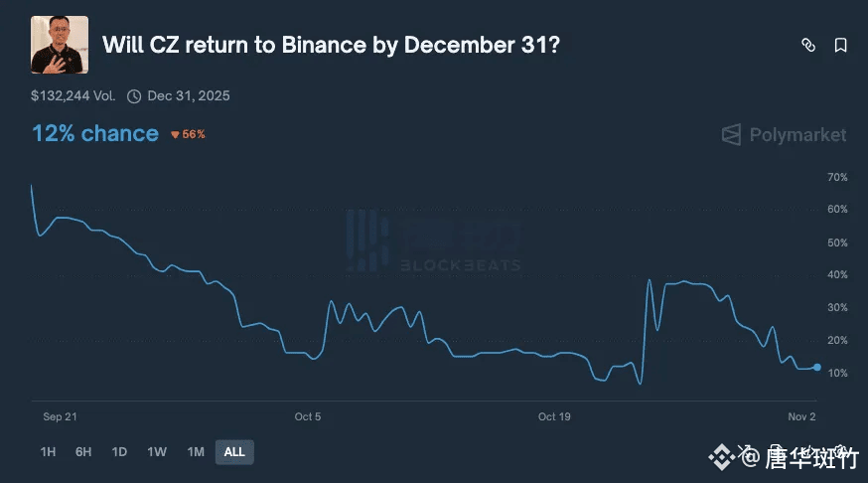868x483 pixels.
Task: Choose the 1W time range
Action: click(157, 452)
